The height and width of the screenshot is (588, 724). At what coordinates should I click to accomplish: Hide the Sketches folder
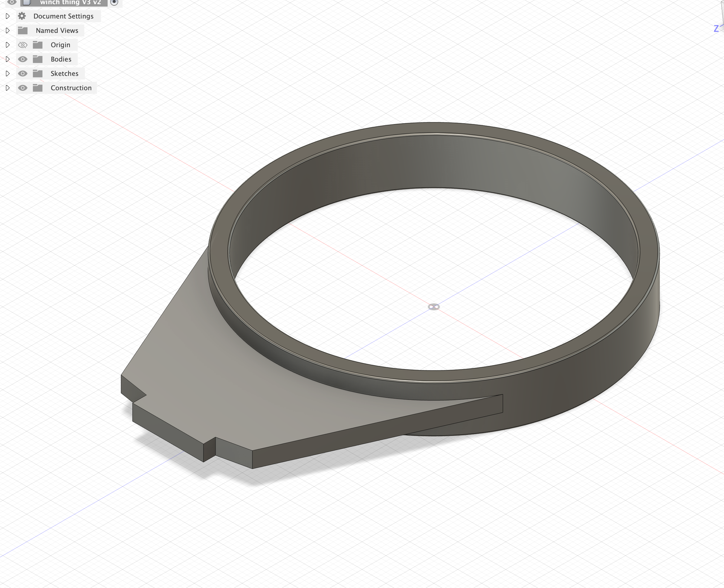[x=23, y=73]
